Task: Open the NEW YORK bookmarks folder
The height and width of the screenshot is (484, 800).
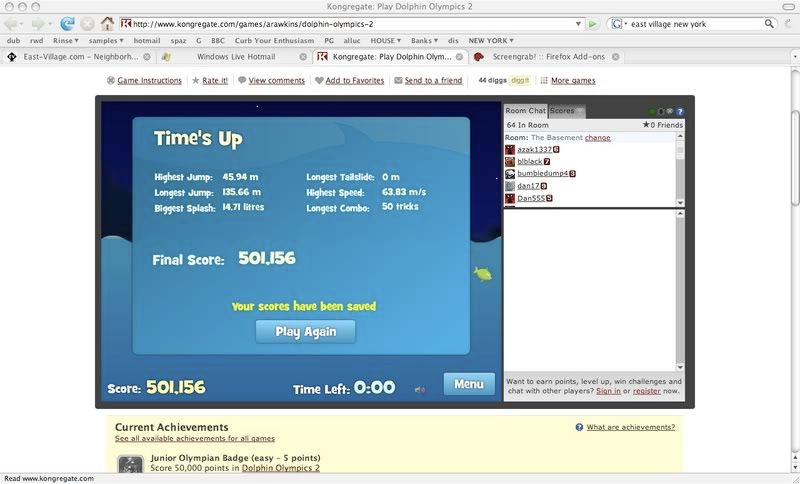Action: point(491,40)
